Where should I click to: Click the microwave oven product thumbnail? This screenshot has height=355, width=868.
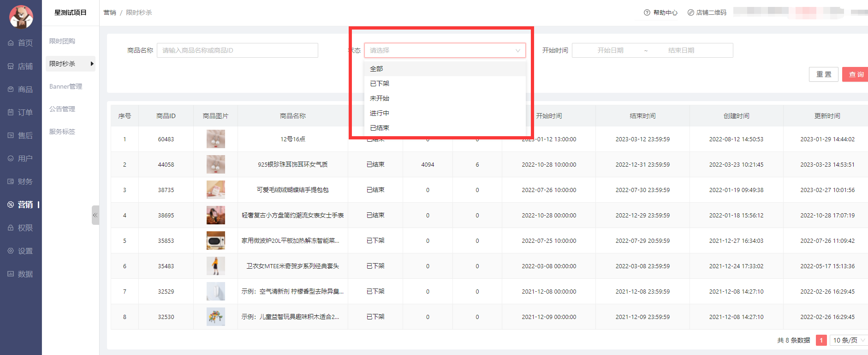click(215, 241)
